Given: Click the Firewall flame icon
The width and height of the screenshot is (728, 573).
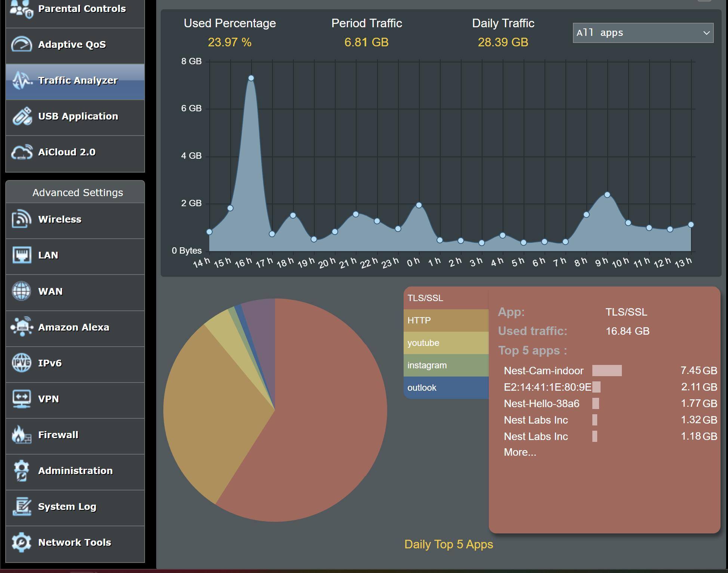Looking at the screenshot, I should 21,435.
